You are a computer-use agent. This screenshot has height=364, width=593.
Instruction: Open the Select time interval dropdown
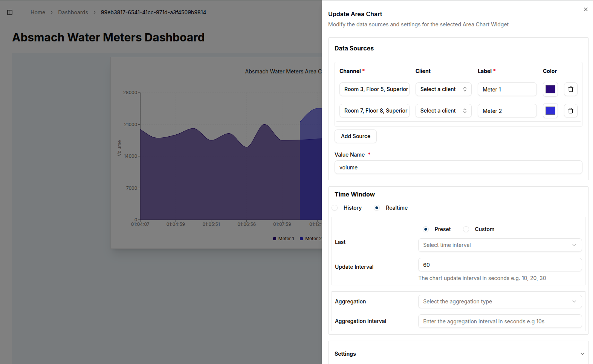click(500, 245)
